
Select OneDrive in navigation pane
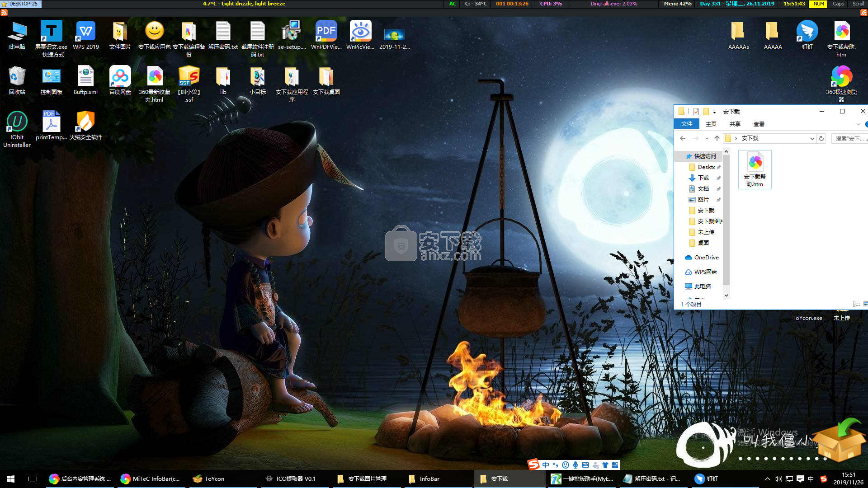(x=702, y=257)
